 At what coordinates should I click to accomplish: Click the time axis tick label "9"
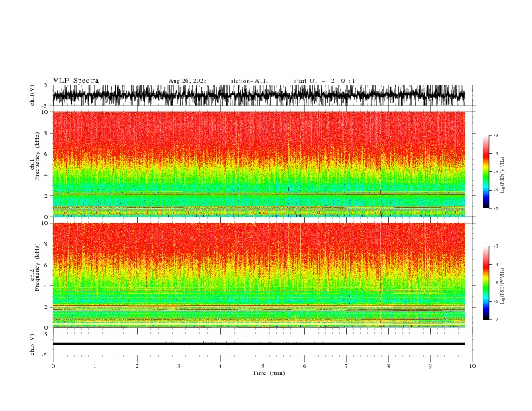click(430, 366)
